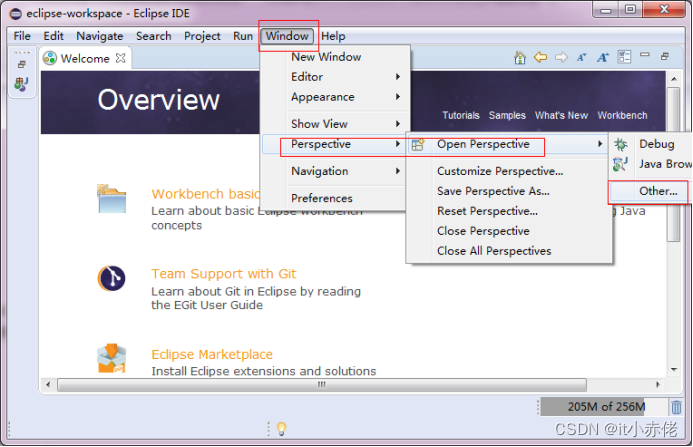The height and width of the screenshot is (447, 693).
Task: Open Workbench basics link
Action: pos(205,194)
